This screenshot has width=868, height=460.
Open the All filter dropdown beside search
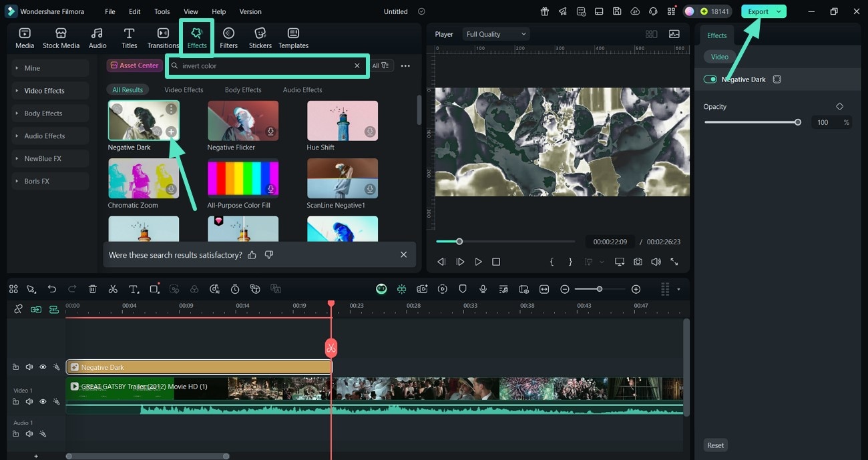click(381, 65)
